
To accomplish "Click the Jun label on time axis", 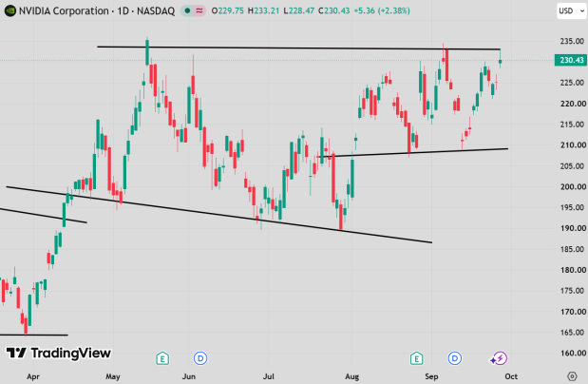I will tap(189, 376).
